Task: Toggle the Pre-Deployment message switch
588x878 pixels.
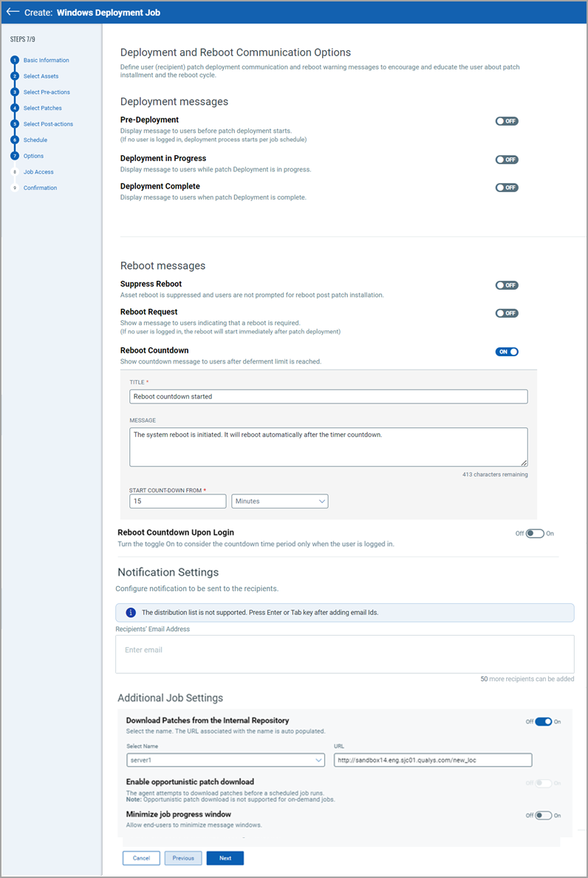Action: 507,121
